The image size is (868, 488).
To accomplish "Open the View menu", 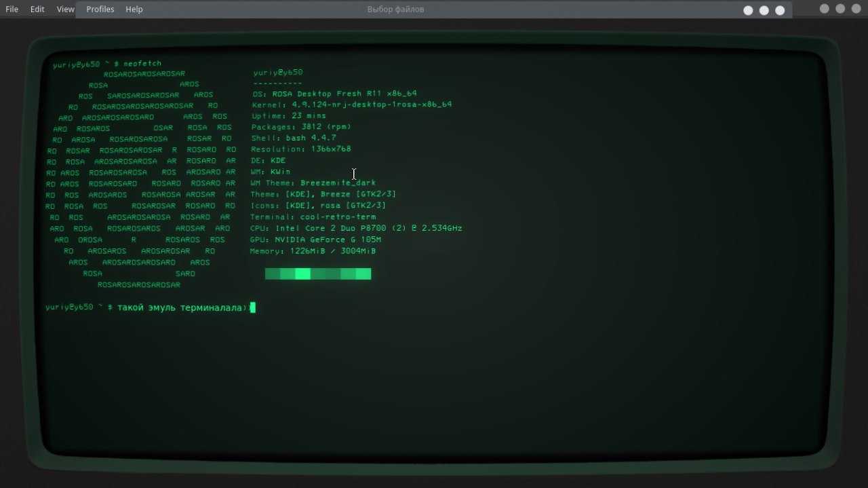I will pyautogui.click(x=66, y=10).
